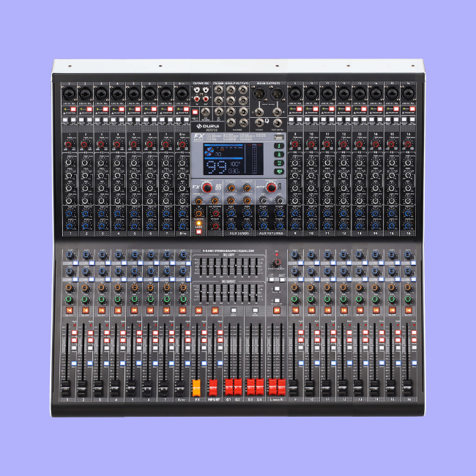Tap the blue LCD display screen
Image resolution: width=476 pixels, height=476 pixels.
[x=233, y=159]
